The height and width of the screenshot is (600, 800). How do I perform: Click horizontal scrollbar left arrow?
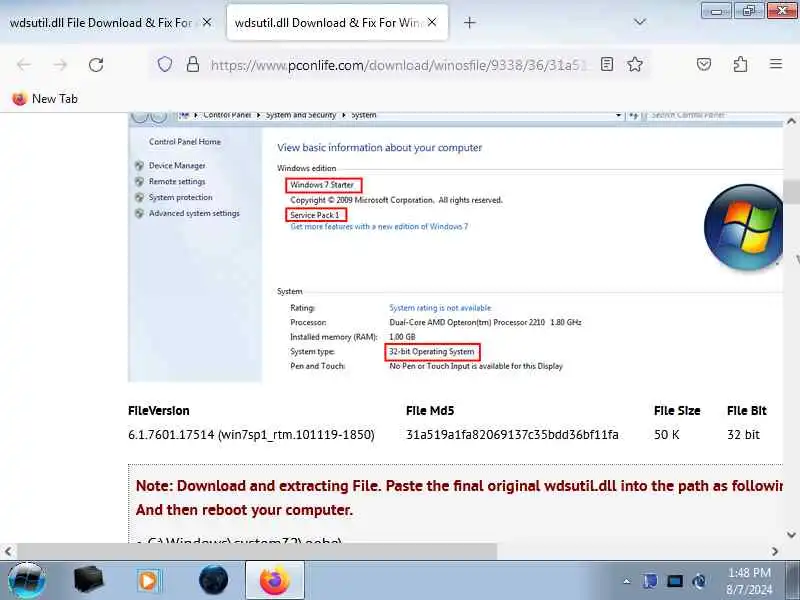[8, 551]
